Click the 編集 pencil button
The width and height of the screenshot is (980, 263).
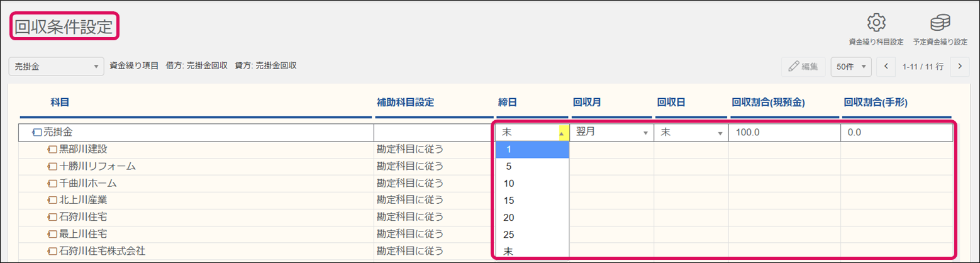(804, 66)
